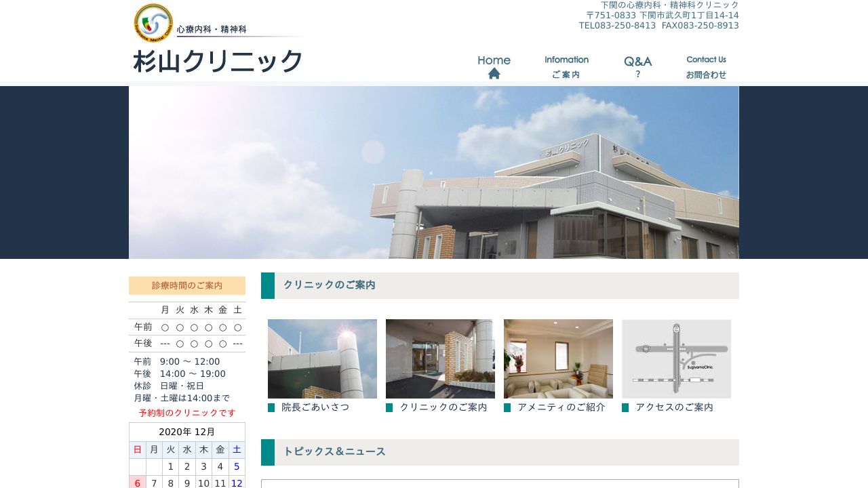Click the house icon beneath Home
The image size is (868, 488).
pos(494,73)
